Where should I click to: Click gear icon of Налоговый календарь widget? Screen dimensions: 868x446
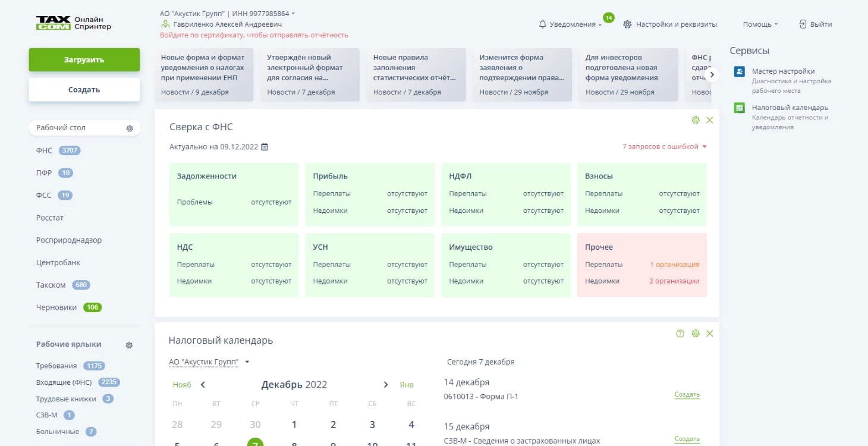coord(696,334)
